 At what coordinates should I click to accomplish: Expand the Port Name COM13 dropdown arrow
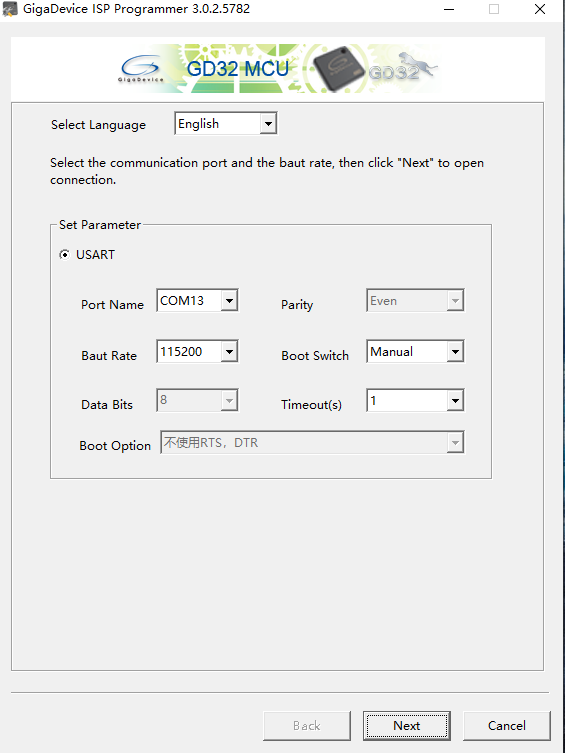tap(229, 301)
